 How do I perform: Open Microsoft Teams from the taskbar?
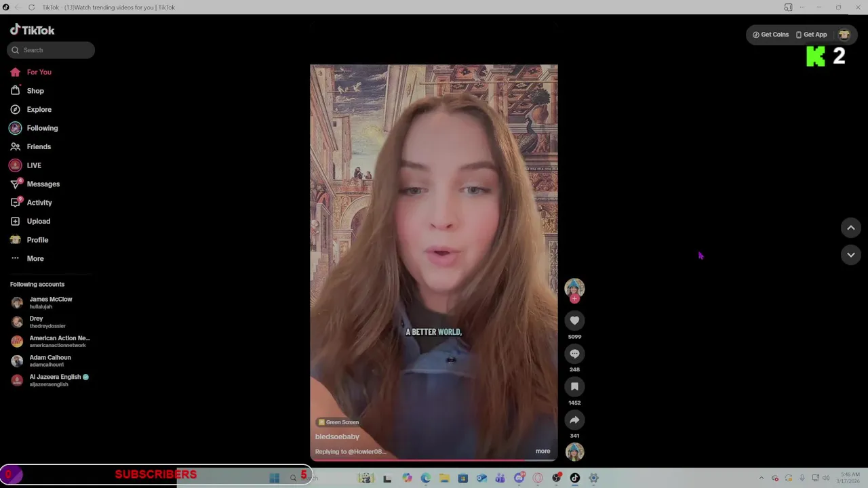pos(500,478)
